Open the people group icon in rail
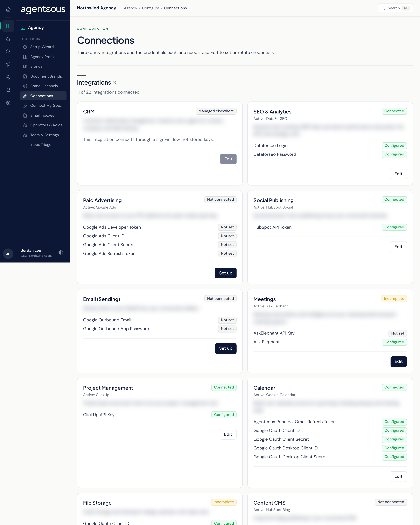The width and height of the screenshot is (420, 525). pyautogui.click(x=8, y=39)
